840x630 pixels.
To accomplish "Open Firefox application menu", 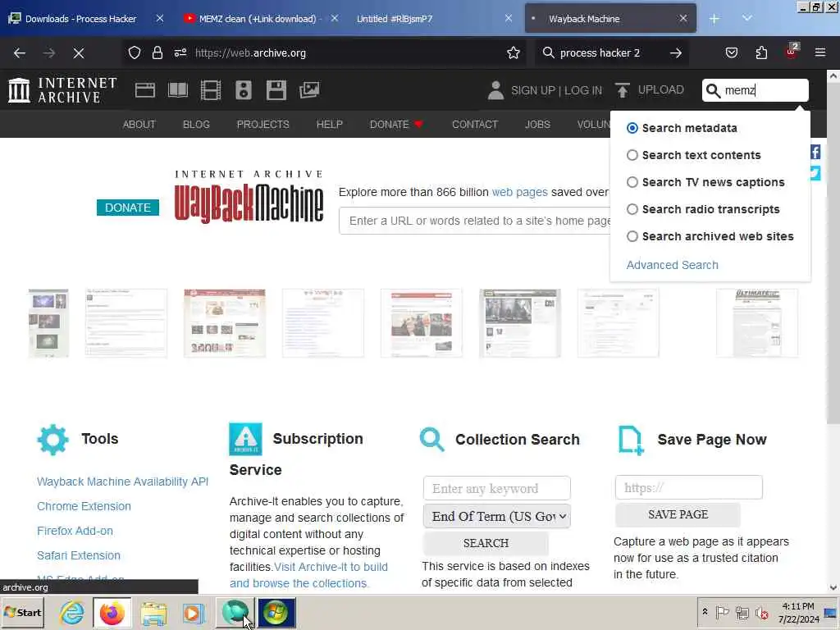I will point(819,53).
